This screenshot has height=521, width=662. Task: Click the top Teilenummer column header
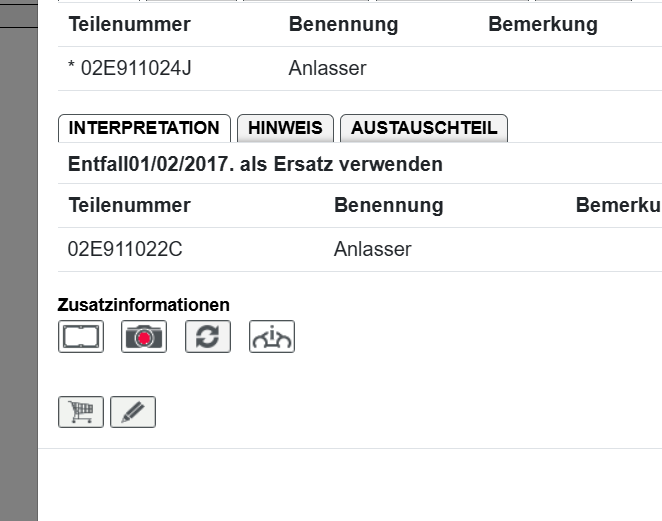(x=129, y=25)
